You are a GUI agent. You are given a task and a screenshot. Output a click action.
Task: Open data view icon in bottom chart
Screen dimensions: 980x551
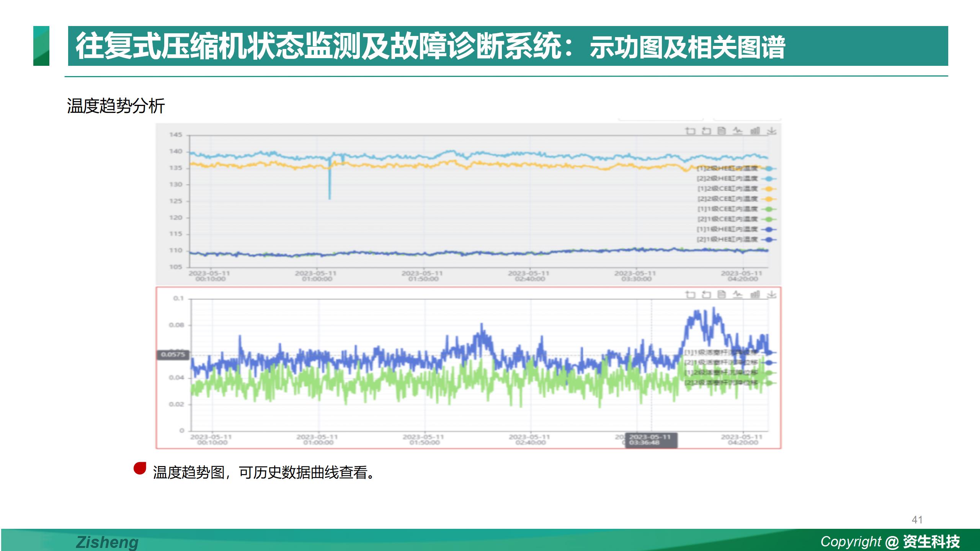click(x=722, y=294)
